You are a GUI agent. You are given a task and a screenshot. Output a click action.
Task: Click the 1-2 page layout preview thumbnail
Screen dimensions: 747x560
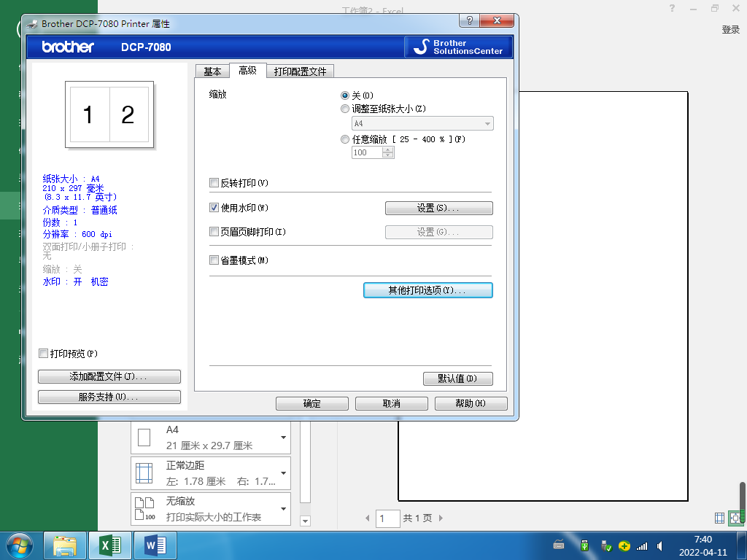pyautogui.click(x=109, y=114)
